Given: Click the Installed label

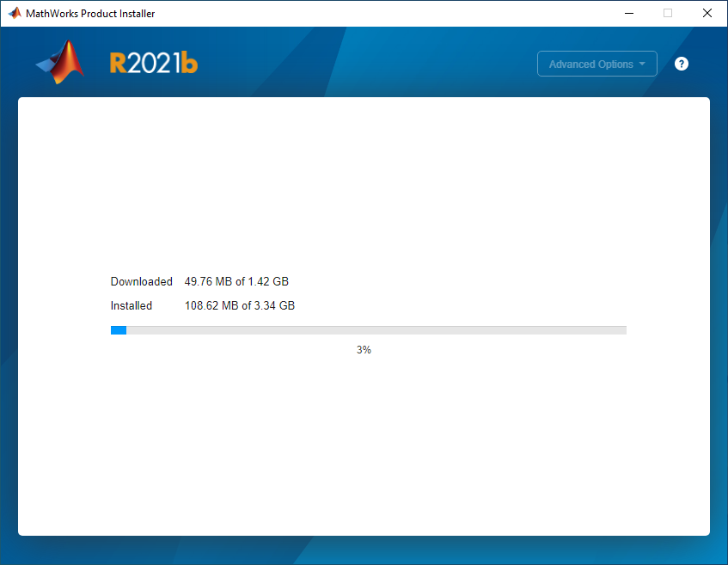Looking at the screenshot, I should [x=132, y=305].
